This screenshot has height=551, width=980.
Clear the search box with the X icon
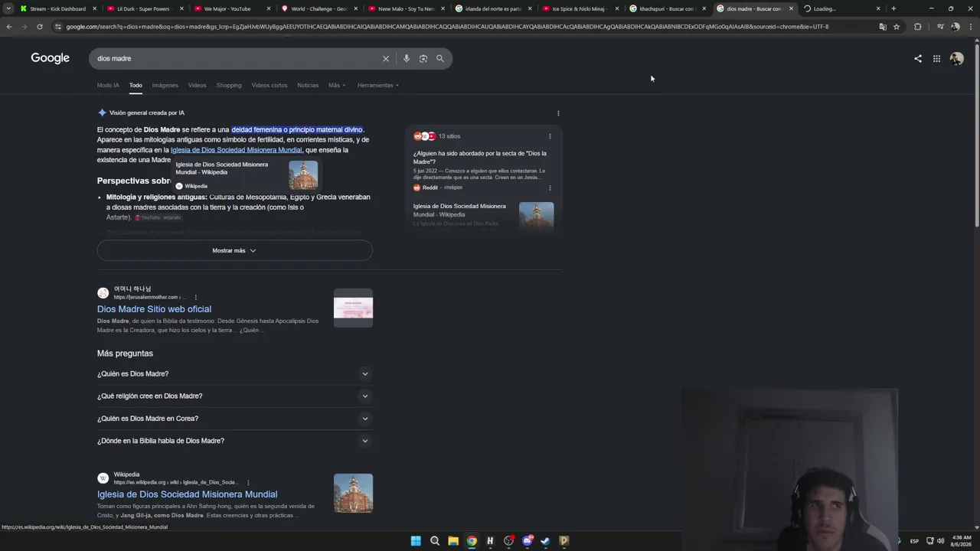coord(386,58)
